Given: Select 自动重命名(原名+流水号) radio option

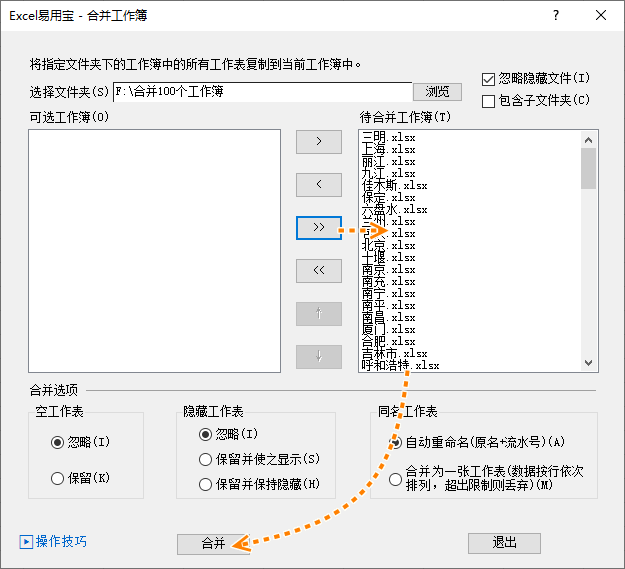Looking at the screenshot, I should (x=395, y=442).
